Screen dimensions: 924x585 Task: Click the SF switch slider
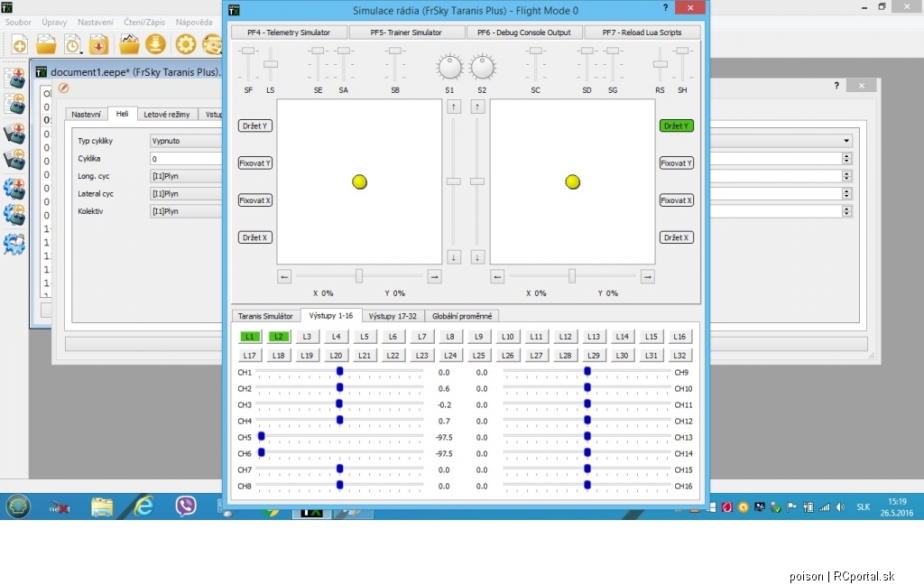point(248,64)
